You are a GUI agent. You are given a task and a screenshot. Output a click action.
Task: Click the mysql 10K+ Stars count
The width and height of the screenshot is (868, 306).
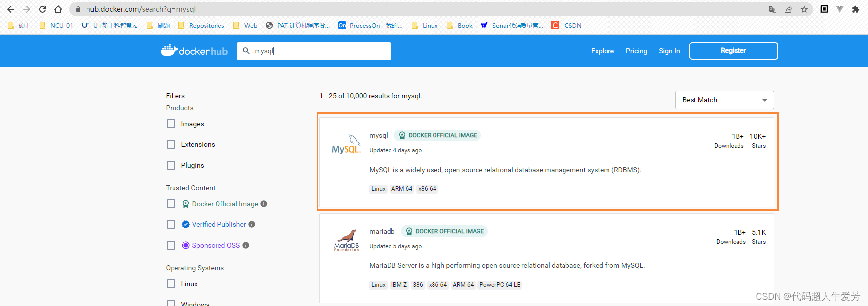tap(758, 136)
